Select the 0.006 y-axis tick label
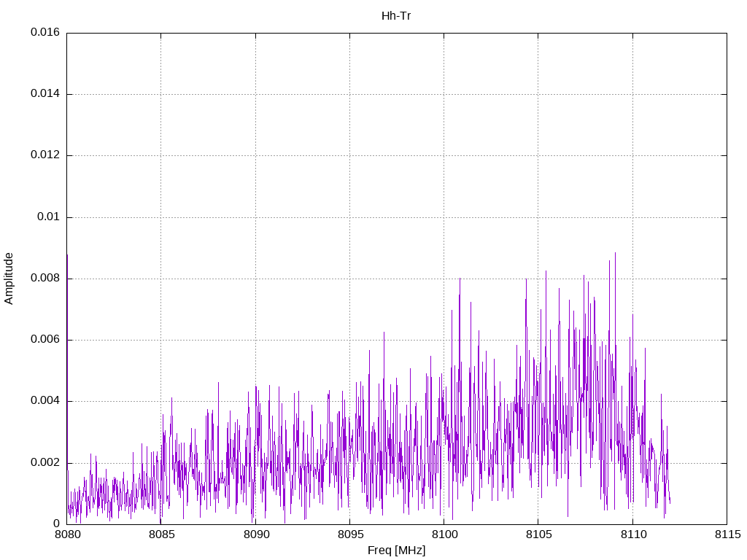Screen dimensions: 747x560 [x=44, y=340]
